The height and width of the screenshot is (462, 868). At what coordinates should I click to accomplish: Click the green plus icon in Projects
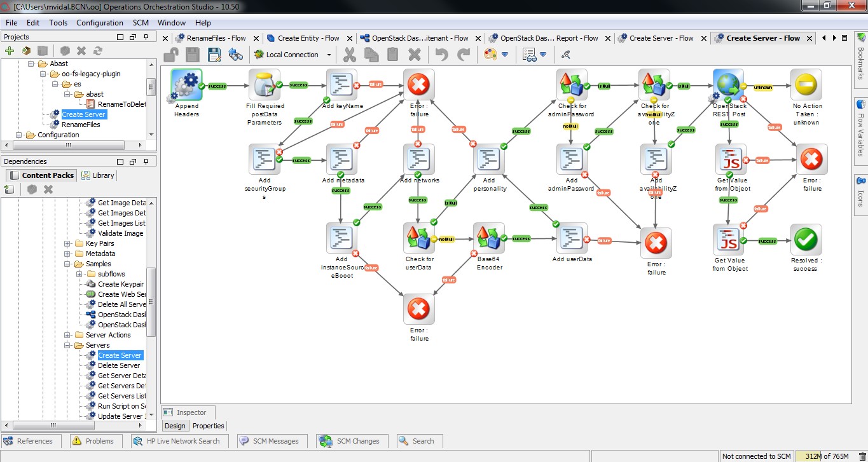[10, 51]
